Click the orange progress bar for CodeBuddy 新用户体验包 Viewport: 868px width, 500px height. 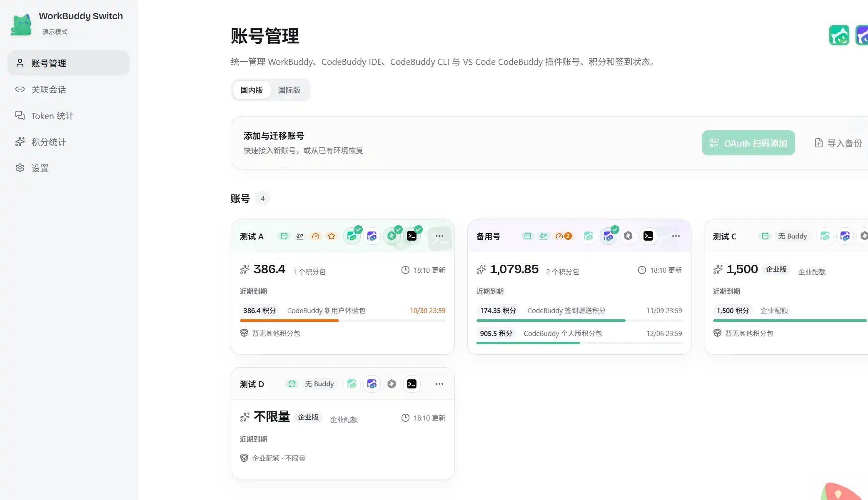click(x=343, y=321)
